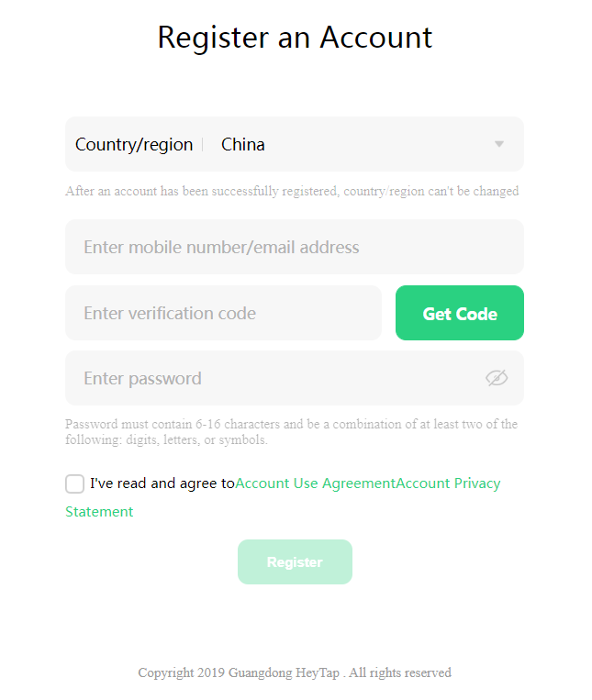Click the divider between Country/region and China

coord(202,144)
